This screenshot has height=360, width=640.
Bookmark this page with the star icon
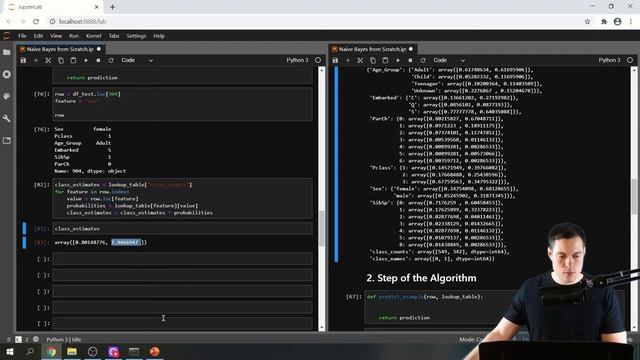pos(587,22)
